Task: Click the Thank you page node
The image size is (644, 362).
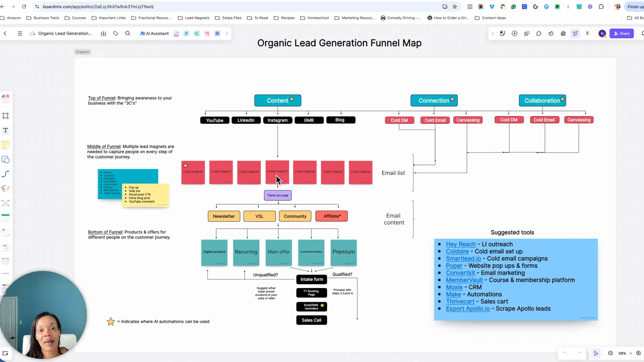Action: pyautogui.click(x=278, y=195)
